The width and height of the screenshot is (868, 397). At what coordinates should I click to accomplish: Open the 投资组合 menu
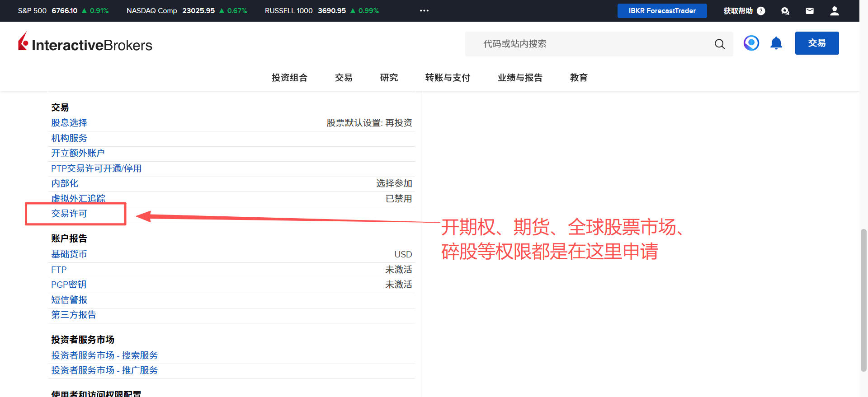tap(289, 78)
